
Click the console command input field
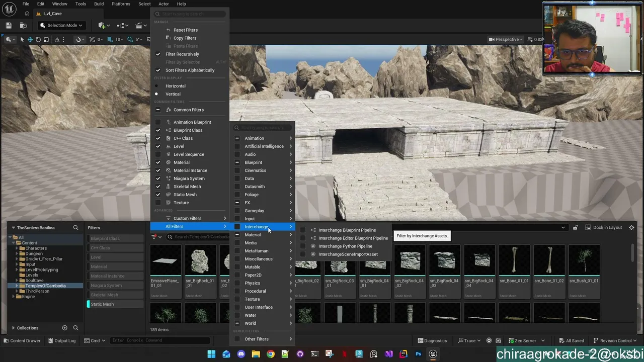point(161,340)
